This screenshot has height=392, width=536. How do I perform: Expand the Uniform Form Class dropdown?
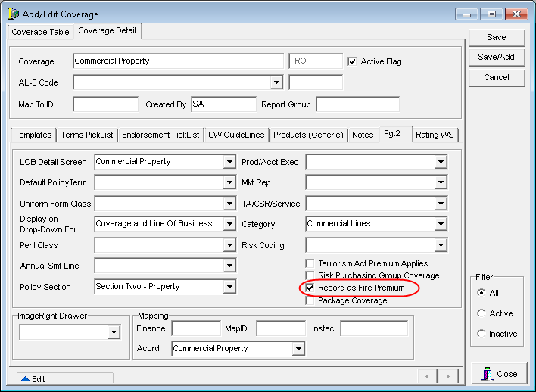point(229,204)
